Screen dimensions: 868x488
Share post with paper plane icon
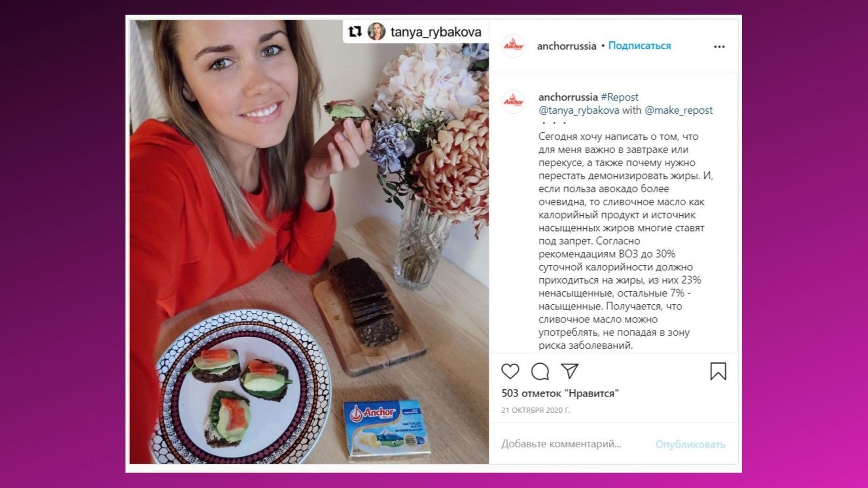point(570,371)
